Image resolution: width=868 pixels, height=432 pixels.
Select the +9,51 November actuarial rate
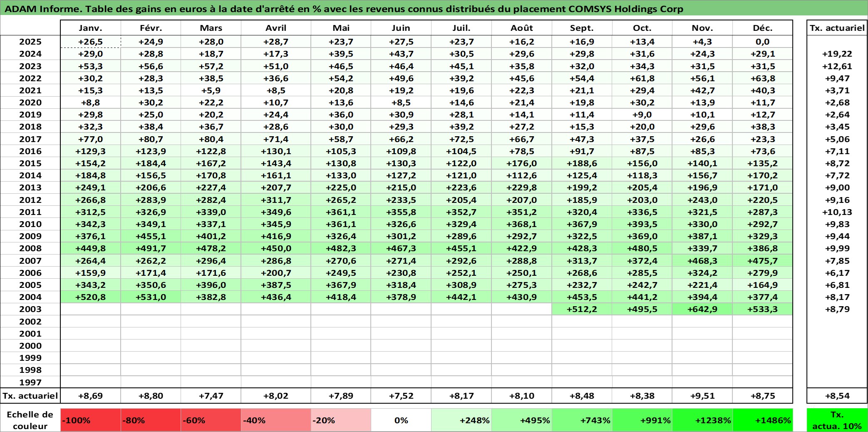[702, 396]
